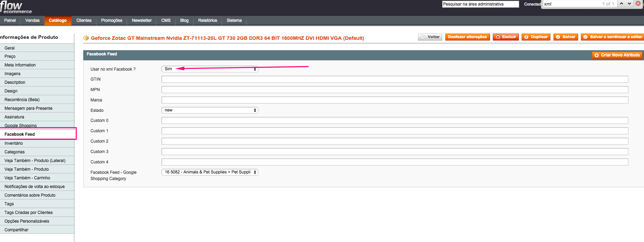Image resolution: width=644 pixels, height=242 pixels.
Task: Open the Google Shopping Category dropdown
Action: click(x=210, y=172)
